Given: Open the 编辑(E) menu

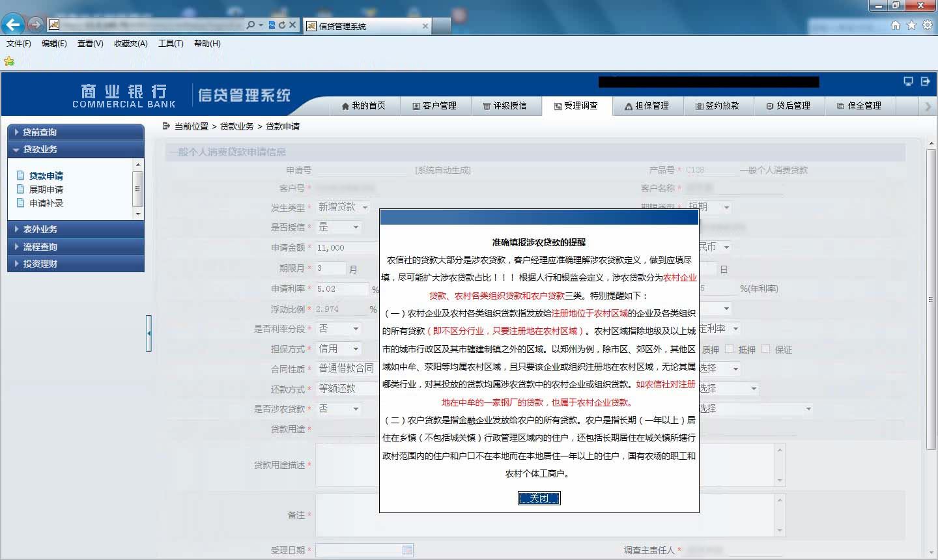Looking at the screenshot, I should tap(54, 44).
